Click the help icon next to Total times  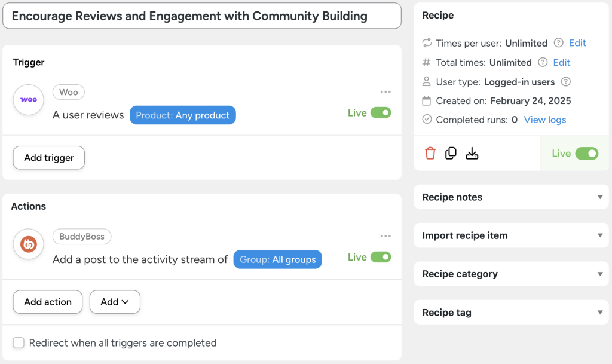click(543, 62)
